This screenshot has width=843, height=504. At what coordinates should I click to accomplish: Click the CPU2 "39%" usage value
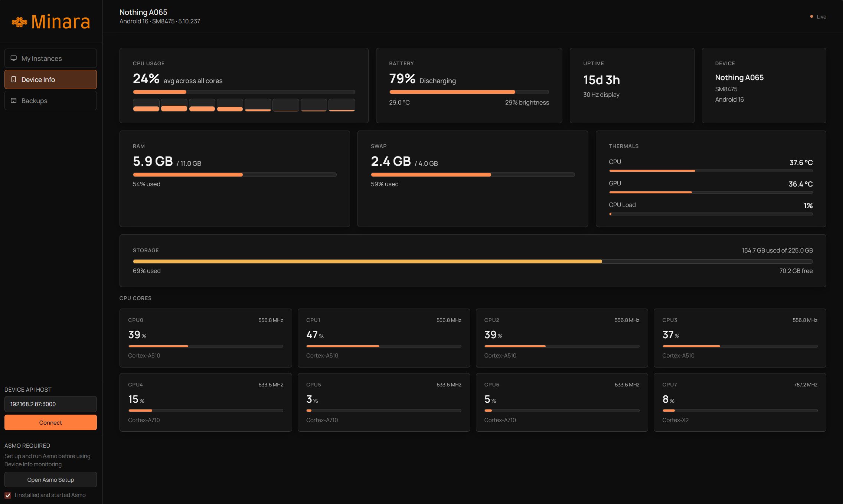[493, 335]
